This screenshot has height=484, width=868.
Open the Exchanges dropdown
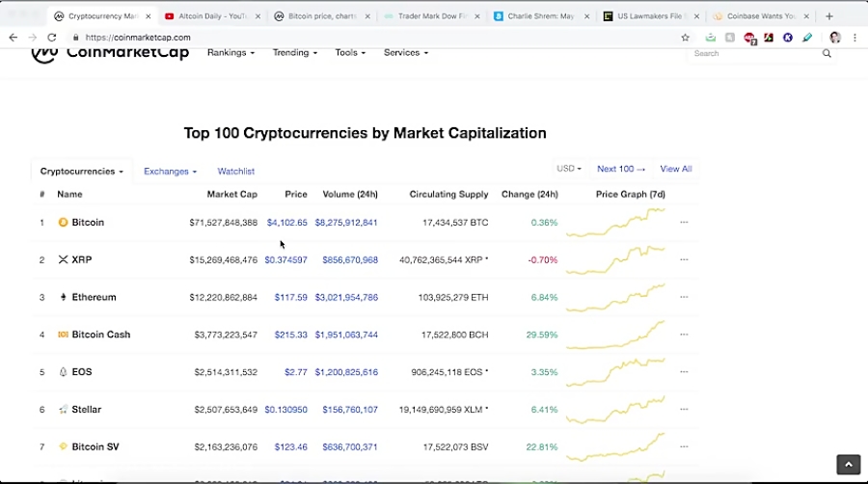(170, 172)
